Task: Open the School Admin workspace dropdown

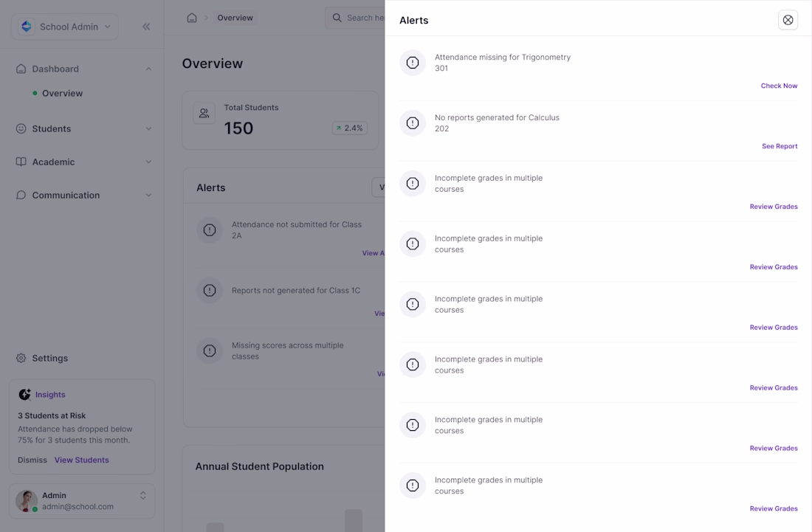Action: pyautogui.click(x=65, y=27)
